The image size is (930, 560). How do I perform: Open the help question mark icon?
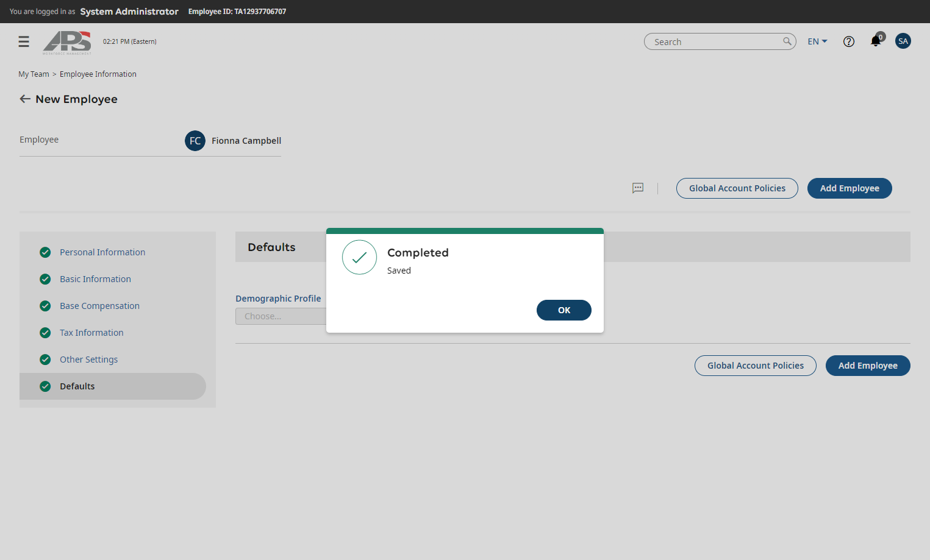click(x=849, y=41)
